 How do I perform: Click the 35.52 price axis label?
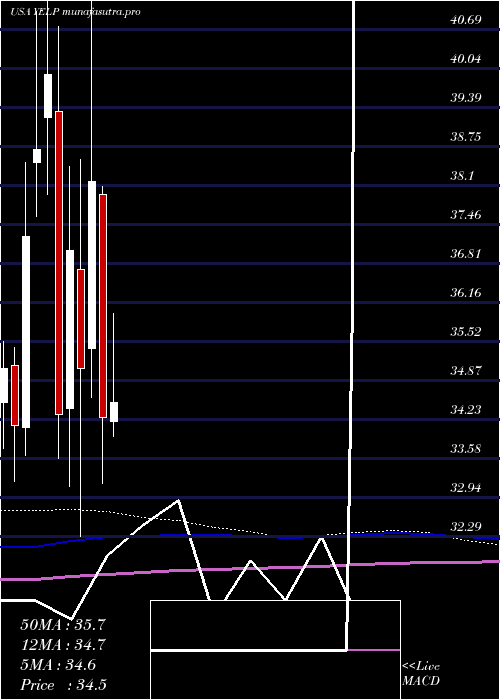tap(466, 332)
